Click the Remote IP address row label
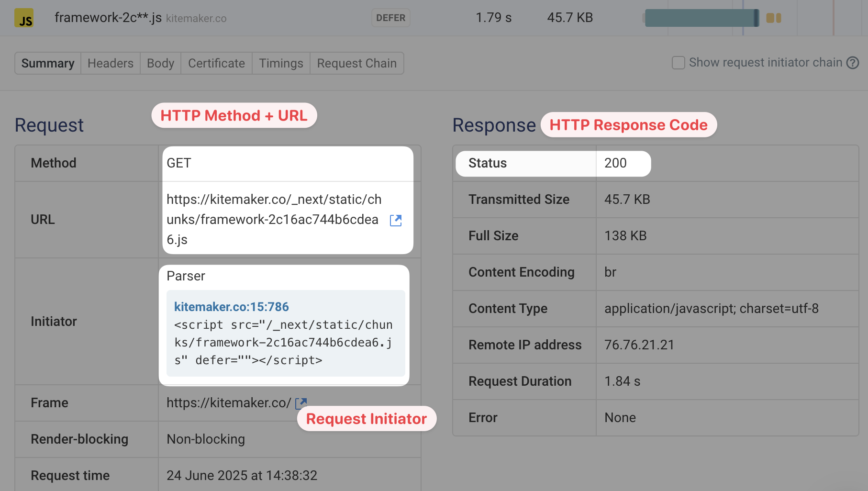This screenshot has width=868, height=491. coord(525,345)
